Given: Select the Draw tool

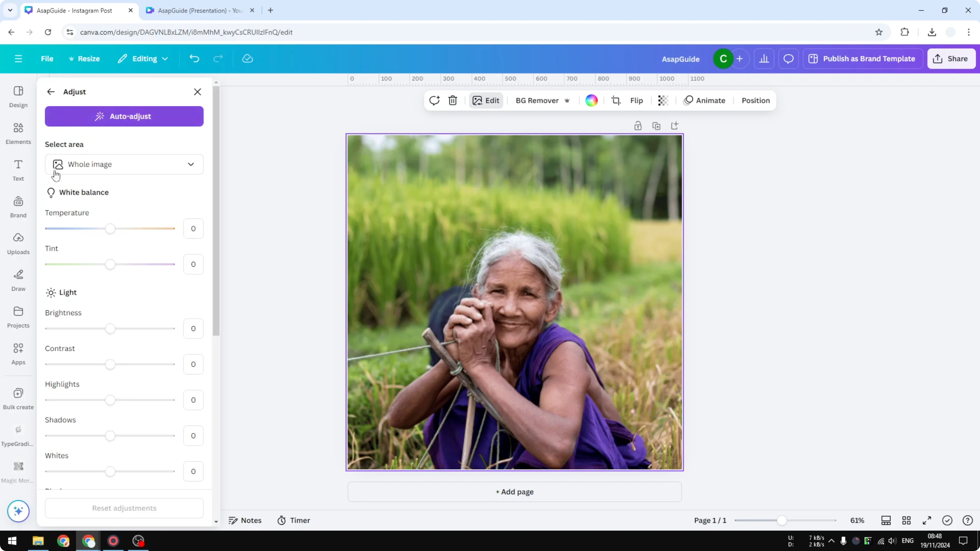Looking at the screenshot, I should [18, 280].
